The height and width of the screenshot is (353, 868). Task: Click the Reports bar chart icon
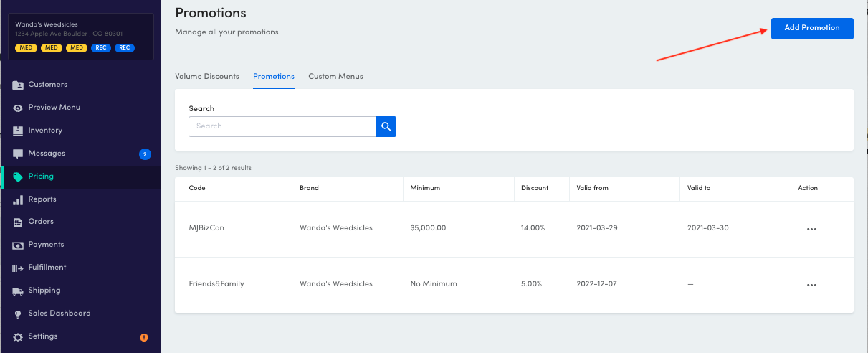[x=18, y=199]
